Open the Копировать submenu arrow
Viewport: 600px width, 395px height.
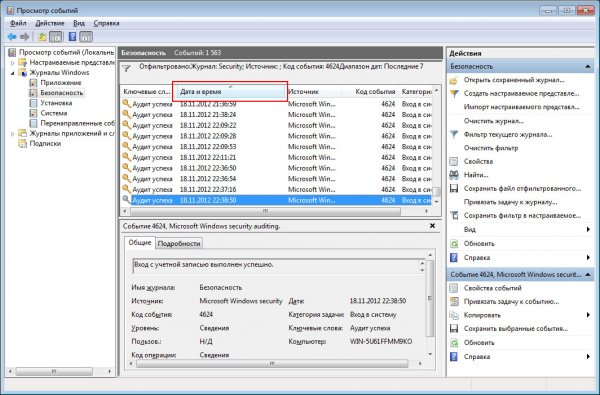588,315
